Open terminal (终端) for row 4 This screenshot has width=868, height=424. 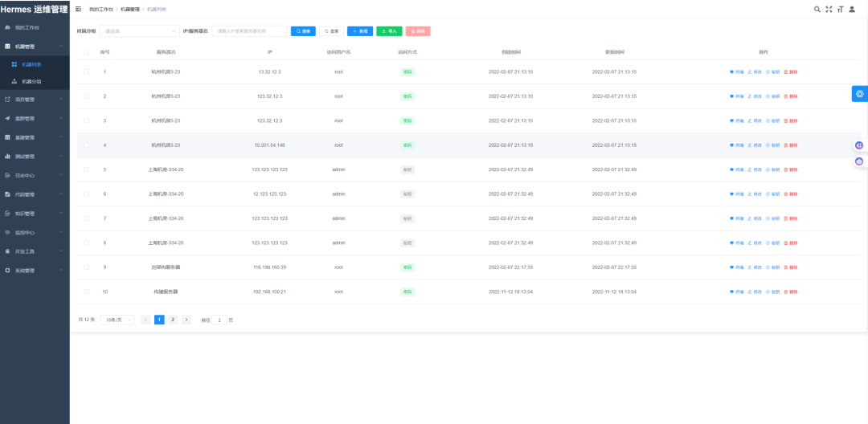point(737,145)
